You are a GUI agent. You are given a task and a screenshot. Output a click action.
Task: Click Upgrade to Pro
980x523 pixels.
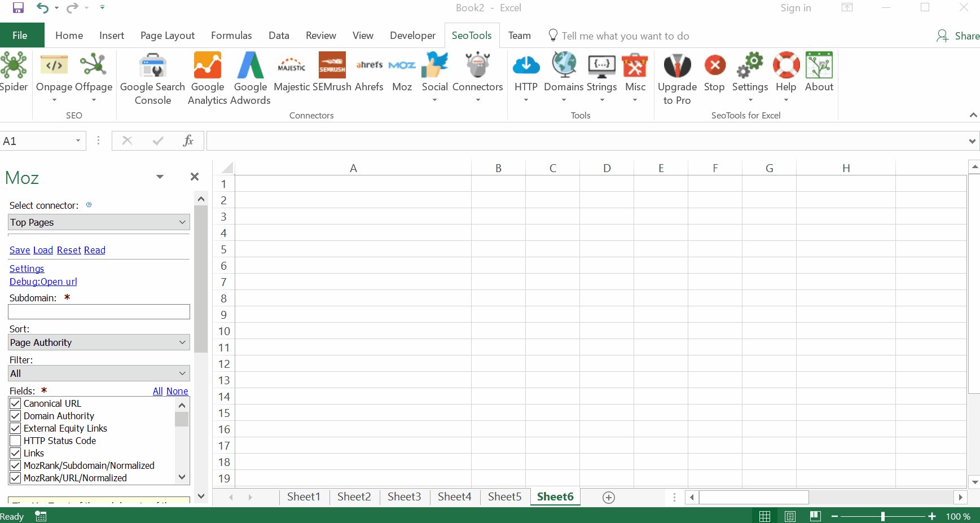tap(677, 78)
